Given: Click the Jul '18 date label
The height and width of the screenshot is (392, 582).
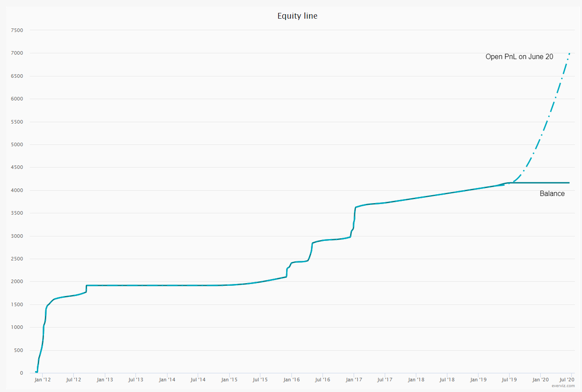Looking at the screenshot, I should coord(446,380).
